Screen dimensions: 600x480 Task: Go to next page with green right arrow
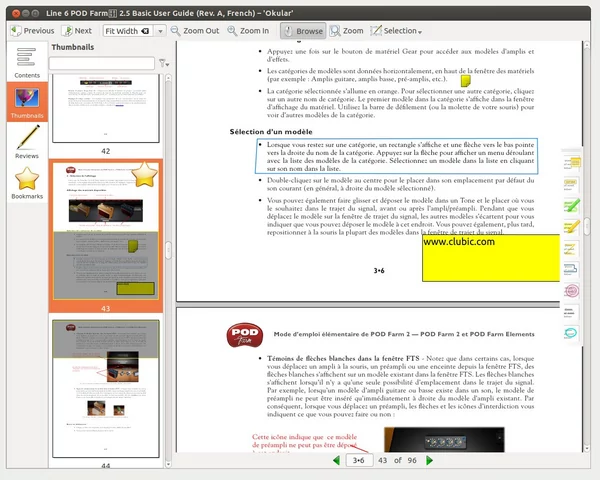(x=429, y=460)
